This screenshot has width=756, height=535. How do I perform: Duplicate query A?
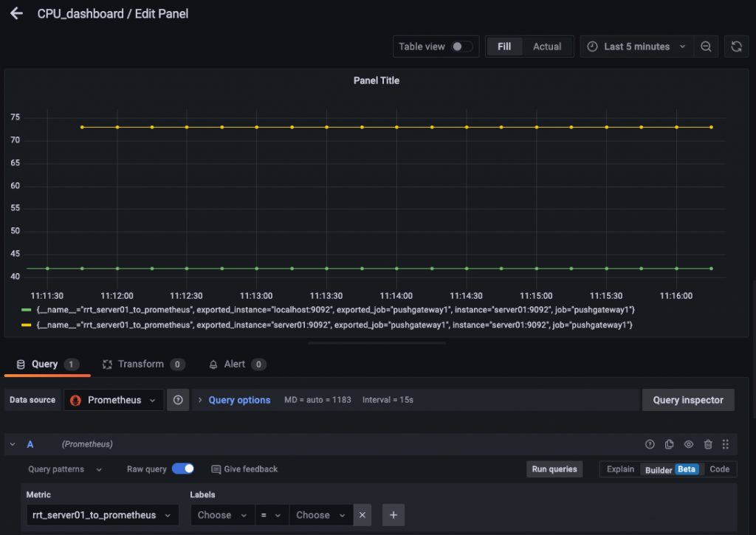point(669,444)
